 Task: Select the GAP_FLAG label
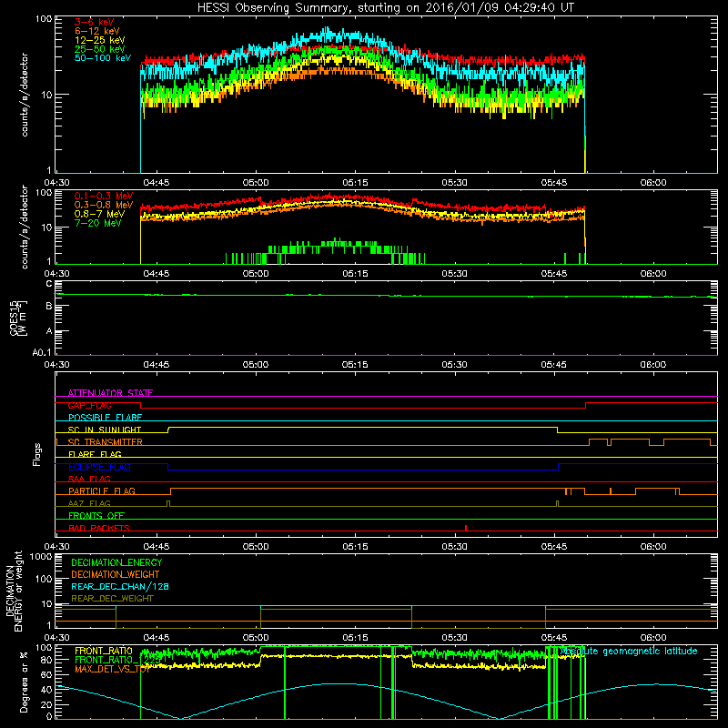pos(89,405)
